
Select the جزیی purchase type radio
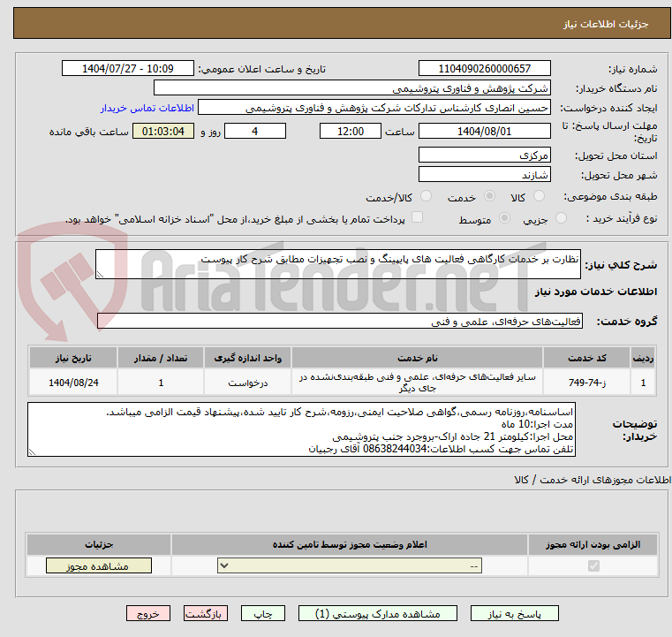[561, 218]
